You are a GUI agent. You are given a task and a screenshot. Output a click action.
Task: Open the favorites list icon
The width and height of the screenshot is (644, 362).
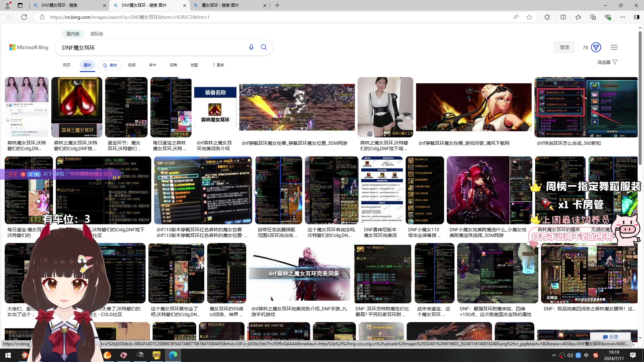578,17
